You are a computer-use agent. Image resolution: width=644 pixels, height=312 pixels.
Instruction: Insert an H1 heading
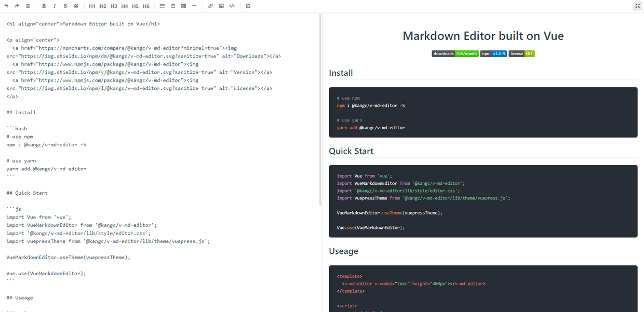coord(92,6)
